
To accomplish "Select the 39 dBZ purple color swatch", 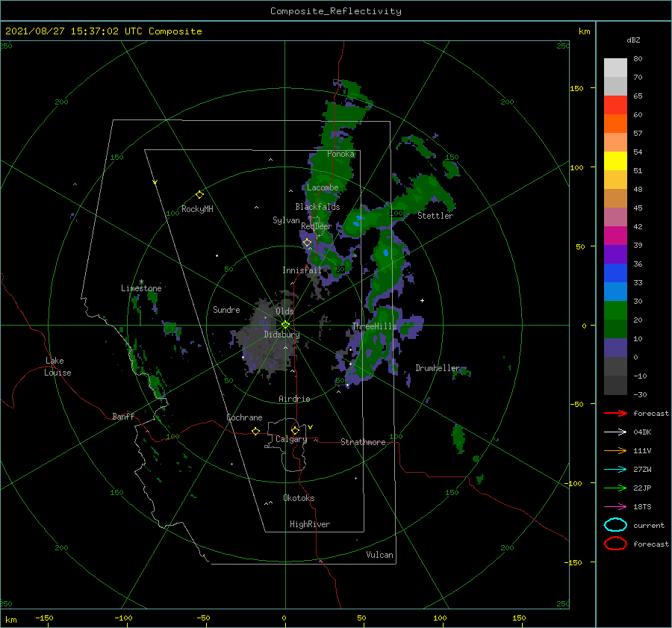I will point(615,254).
